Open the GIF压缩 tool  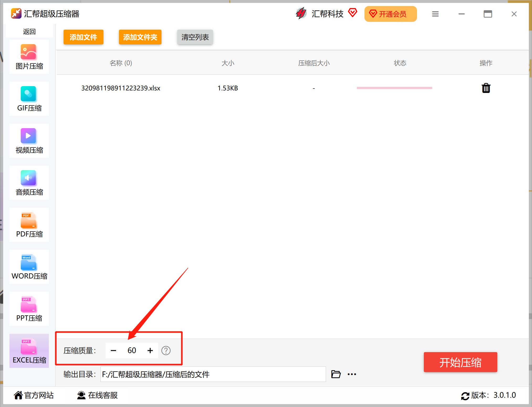(x=29, y=99)
